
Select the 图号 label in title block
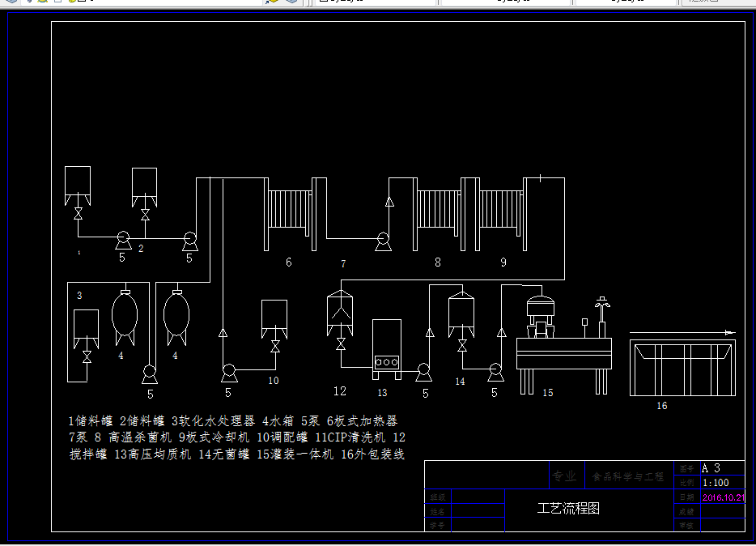pyautogui.click(x=686, y=468)
